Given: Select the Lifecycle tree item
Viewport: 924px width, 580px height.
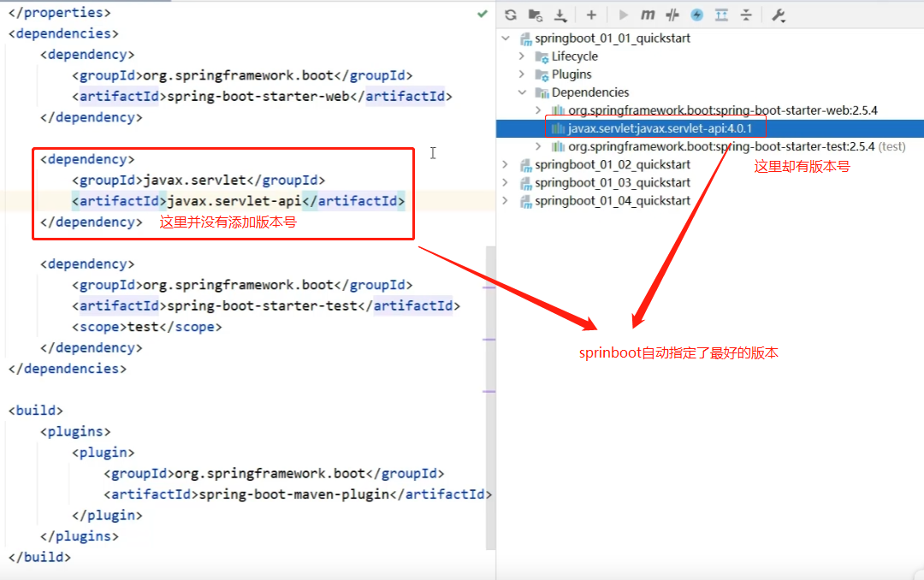Looking at the screenshot, I should click(x=575, y=56).
